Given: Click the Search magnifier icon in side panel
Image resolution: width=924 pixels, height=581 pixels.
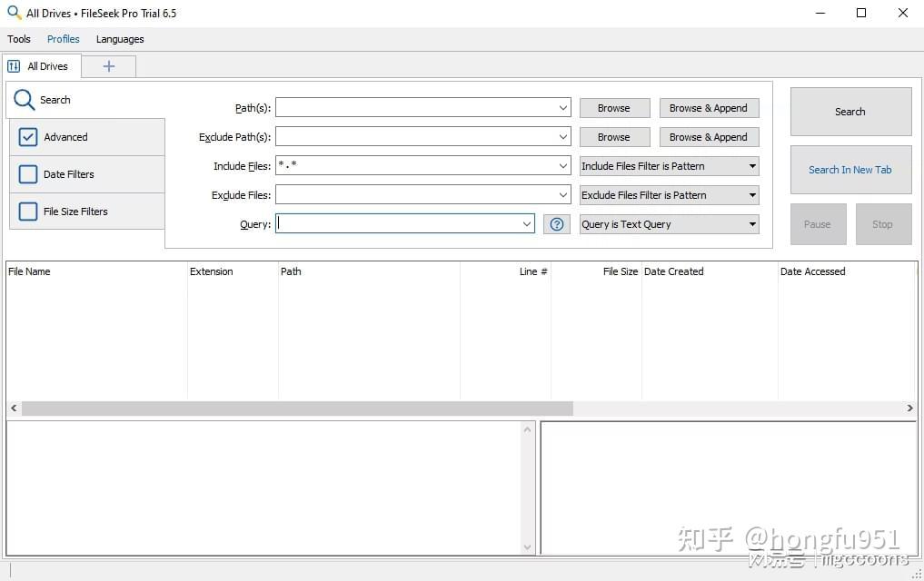Looking at the screenshot, I should (x=25, y=100).
